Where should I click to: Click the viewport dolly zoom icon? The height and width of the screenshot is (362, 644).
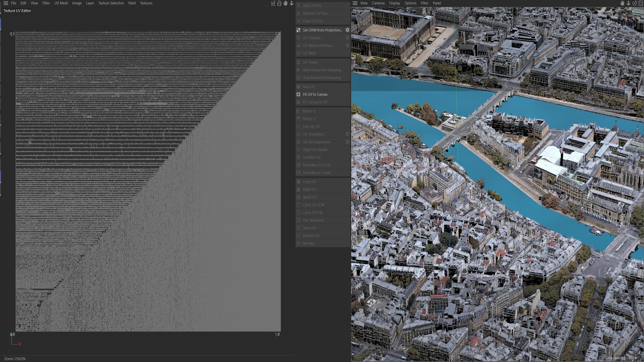pos(628,3)
